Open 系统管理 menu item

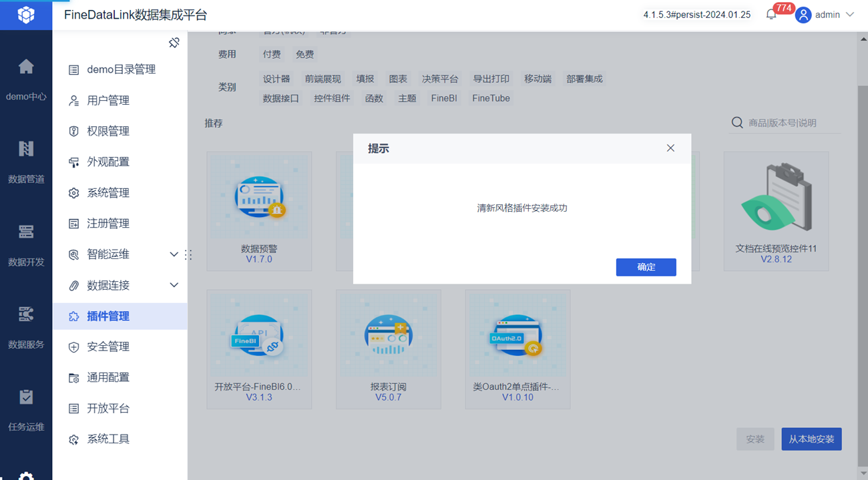[120, 193]
